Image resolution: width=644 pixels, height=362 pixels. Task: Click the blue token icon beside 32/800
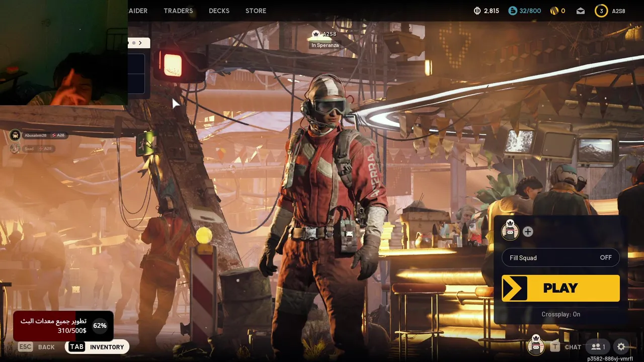(x=512, y=11)
